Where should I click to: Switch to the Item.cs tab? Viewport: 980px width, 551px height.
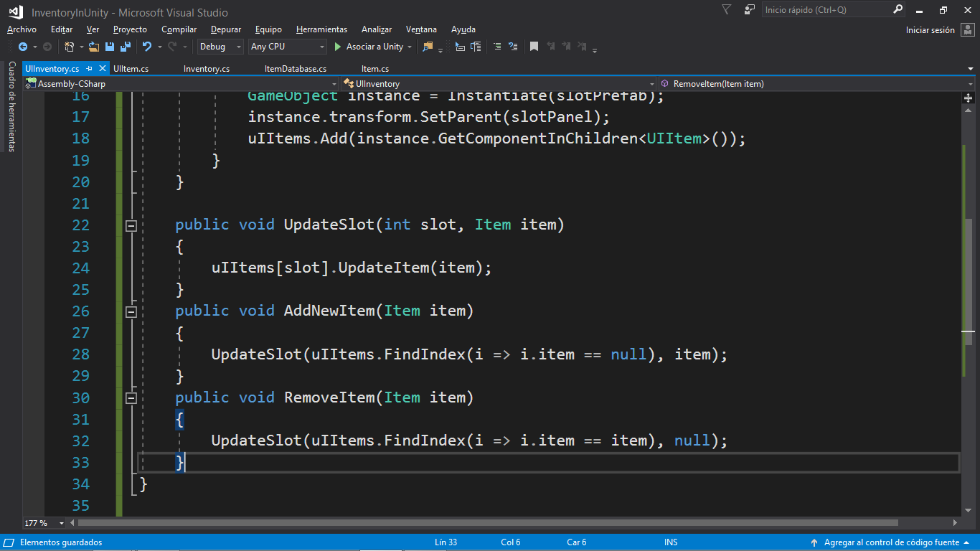375,69
